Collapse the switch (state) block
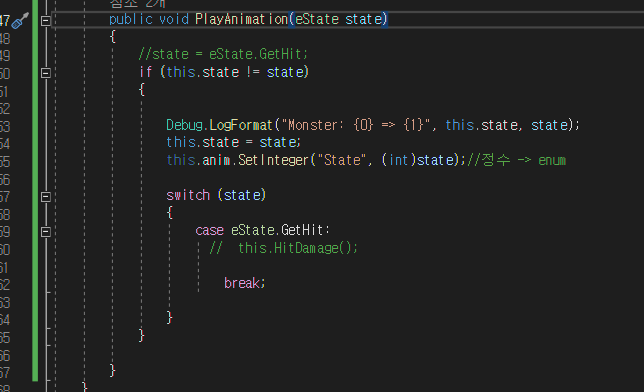The width and height of the screenshot is (644, 392). point(46,197)
